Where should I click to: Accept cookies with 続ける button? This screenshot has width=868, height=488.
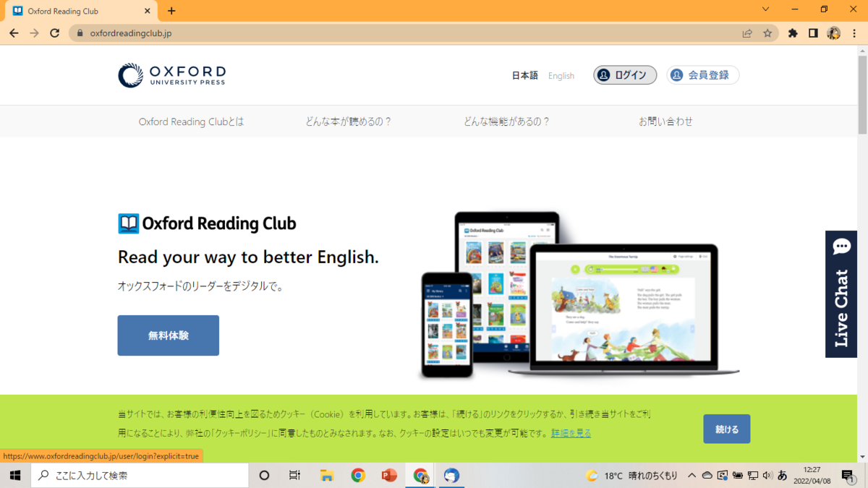pos(727,429)
